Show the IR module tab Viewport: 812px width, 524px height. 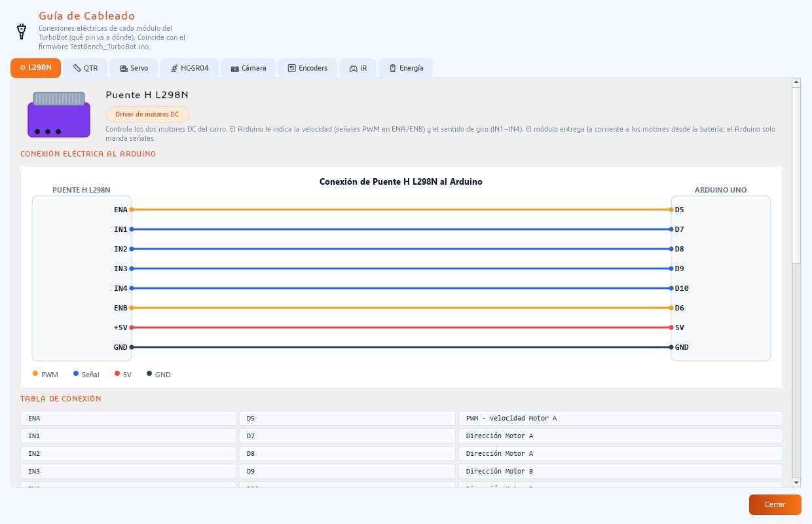coord(358,68)
